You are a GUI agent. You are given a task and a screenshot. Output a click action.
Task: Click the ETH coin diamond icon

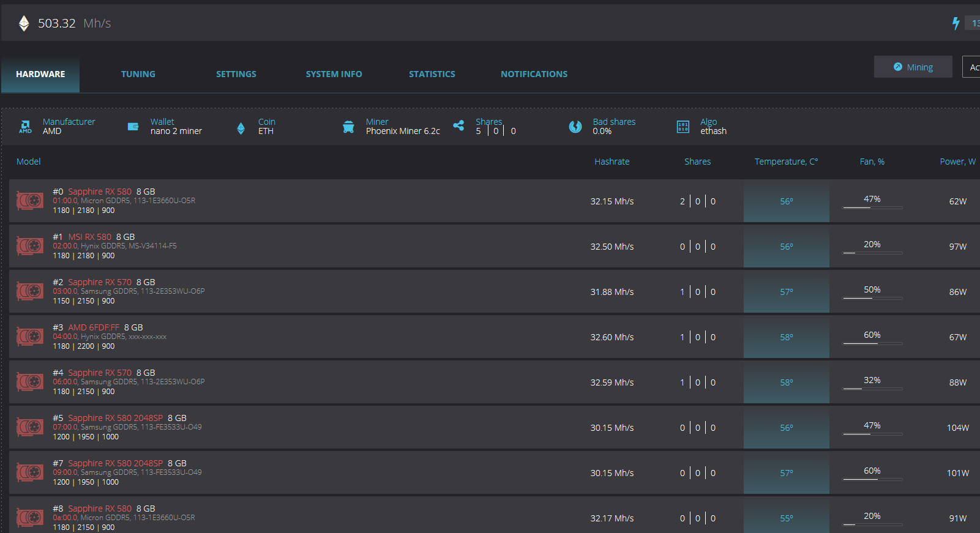coord(241,128)
